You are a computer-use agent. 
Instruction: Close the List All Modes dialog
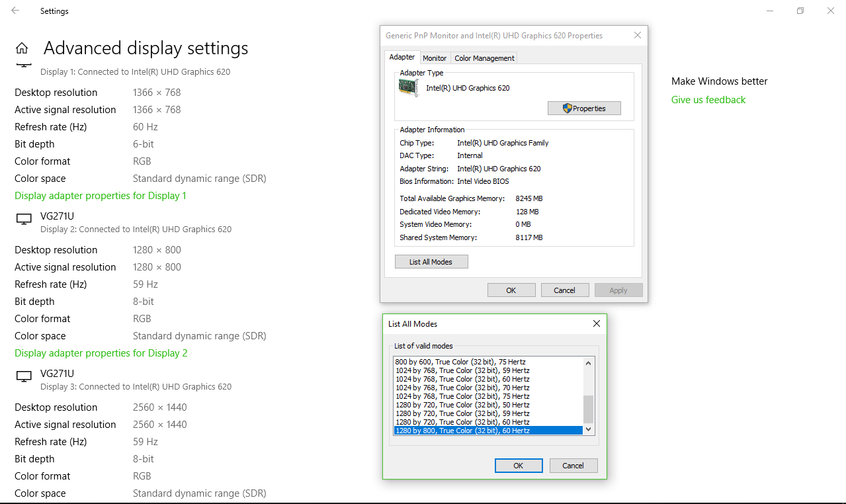point(596,323)
